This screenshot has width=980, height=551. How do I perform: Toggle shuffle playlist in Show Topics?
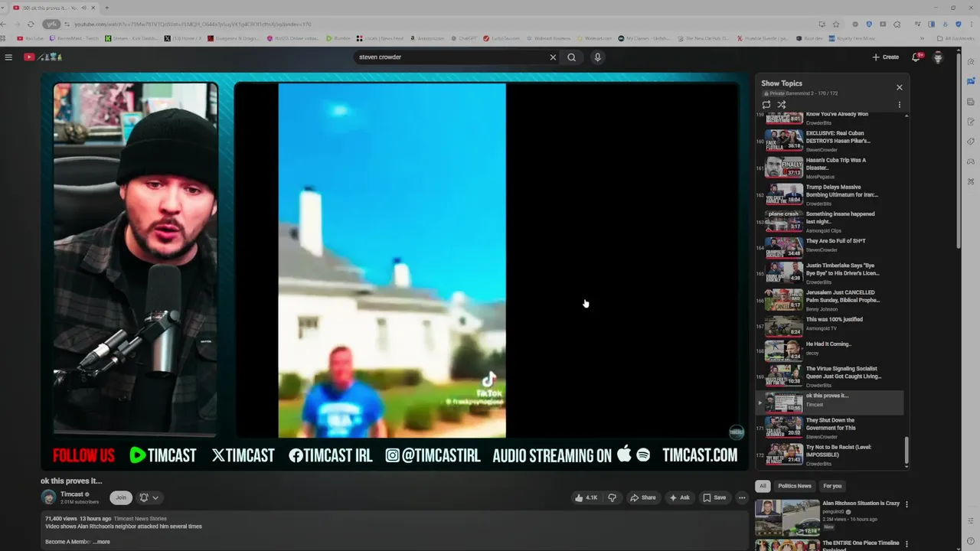(782, 105)
